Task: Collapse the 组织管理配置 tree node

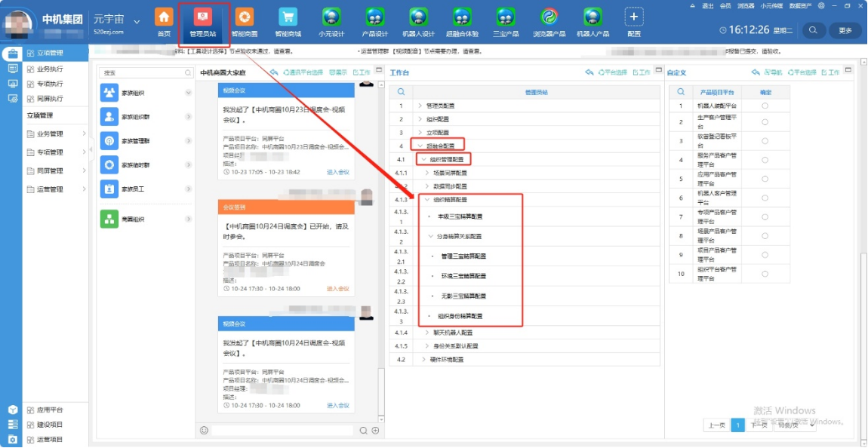Action: tap(425, 160)
